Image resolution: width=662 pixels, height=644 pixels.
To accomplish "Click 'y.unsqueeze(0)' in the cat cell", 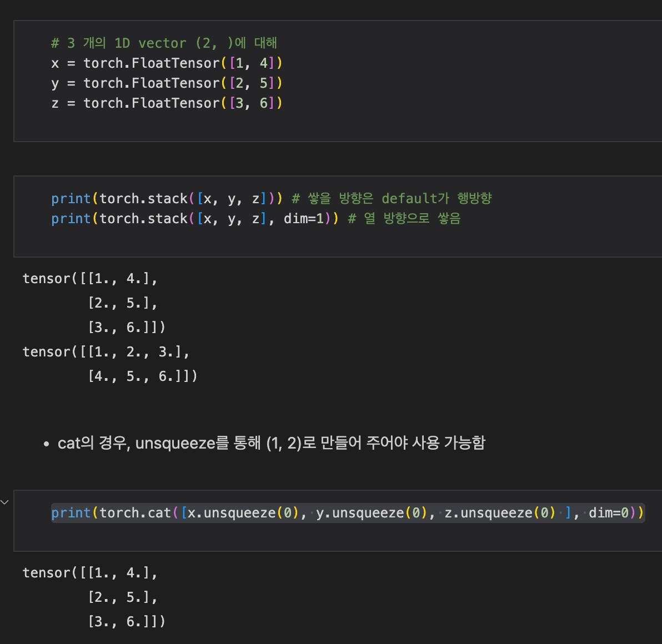I will (371, 513).
